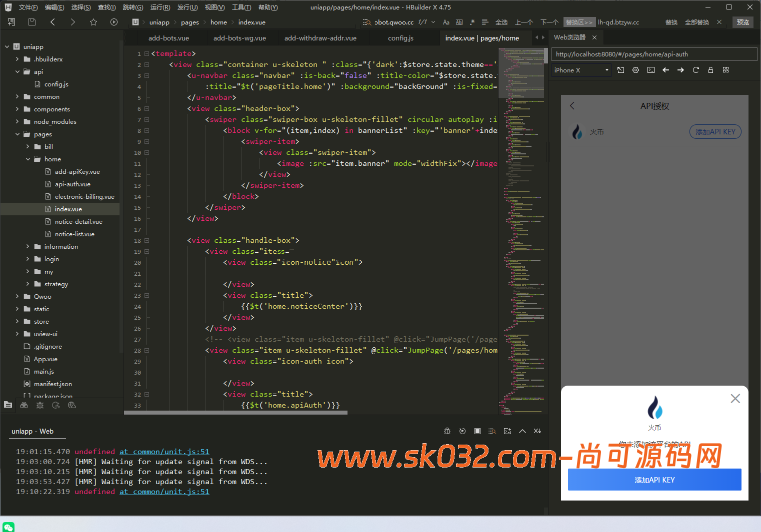Open the 运行(R) menu

160,7
